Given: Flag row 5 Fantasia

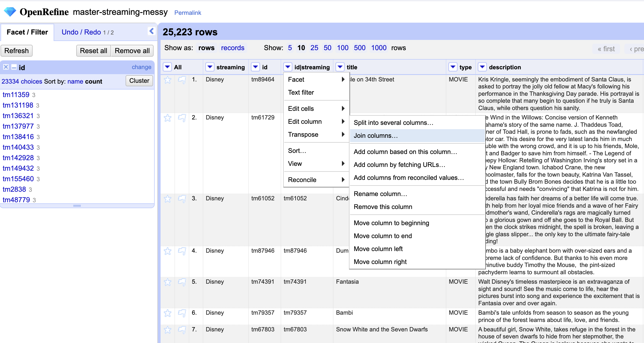Looking at the screenshot, I should tap(182, 282).
